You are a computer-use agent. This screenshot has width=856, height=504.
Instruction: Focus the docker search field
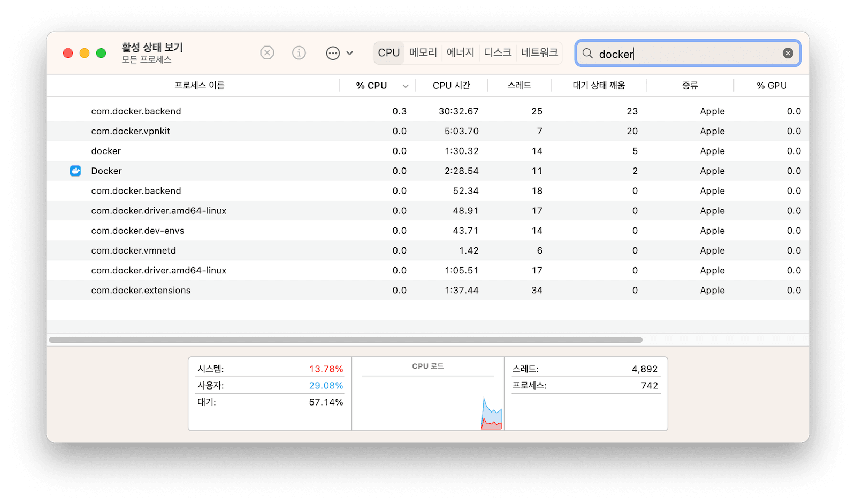pyautogui.click(x=688, y=54)
